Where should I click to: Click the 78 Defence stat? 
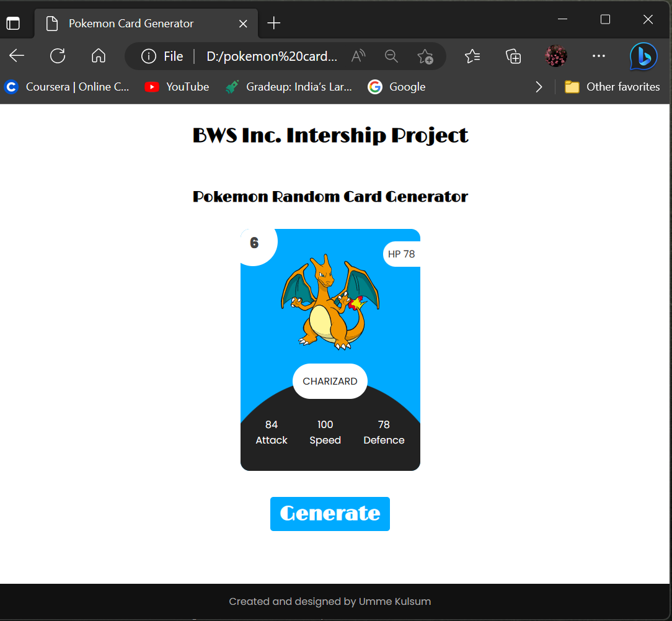(x=384, y=432)
